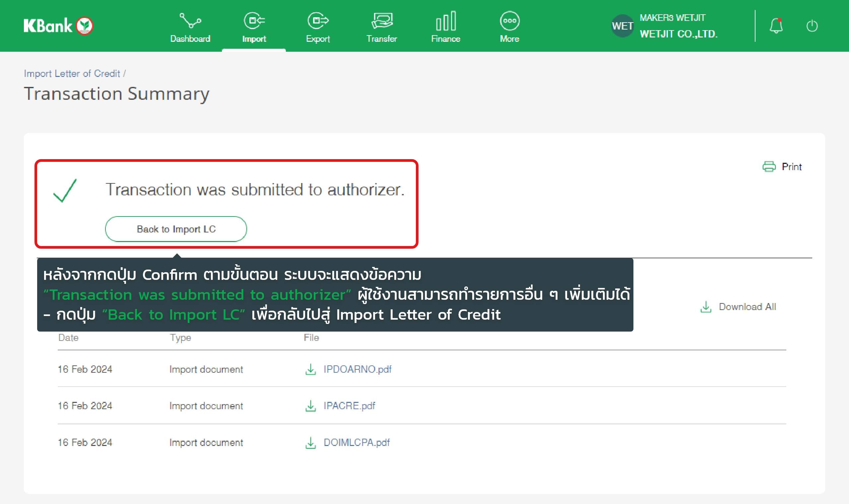This screenshot has width=849, height=504.
Task: Open the Finance section
Action: (x=445, y=27)
